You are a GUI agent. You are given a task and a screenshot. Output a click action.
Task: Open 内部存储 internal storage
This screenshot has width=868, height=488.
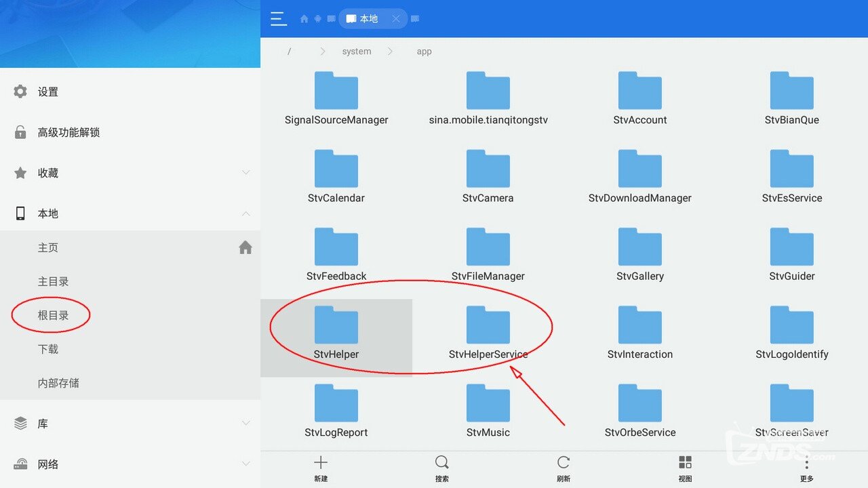[x=130, y=383]
